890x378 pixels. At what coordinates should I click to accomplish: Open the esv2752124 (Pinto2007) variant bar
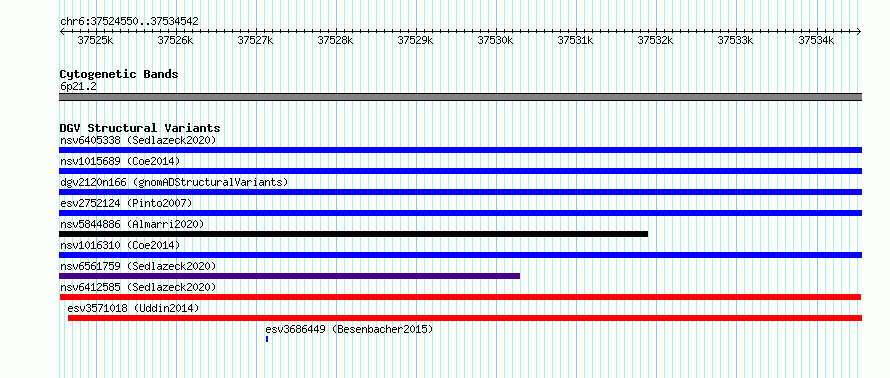click(x=460, y=213)
